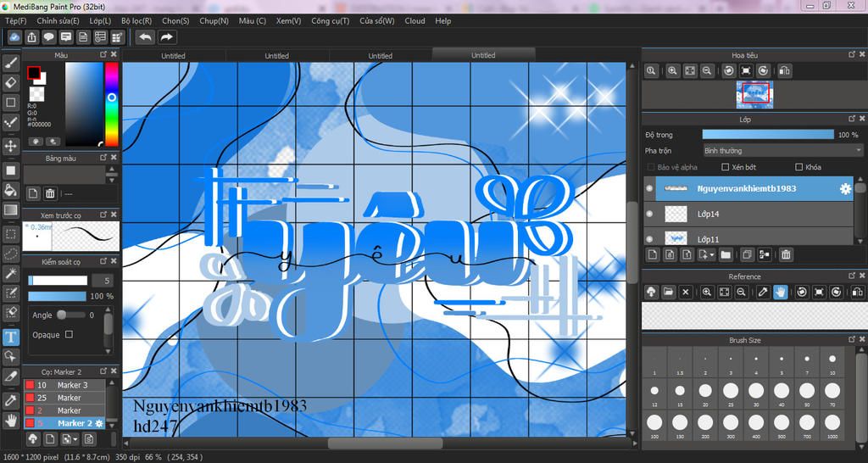Image resolution: width=868 pixels, height=463 pixels.
Task: Select the Eyedropper tool
Action: point(10,400)
